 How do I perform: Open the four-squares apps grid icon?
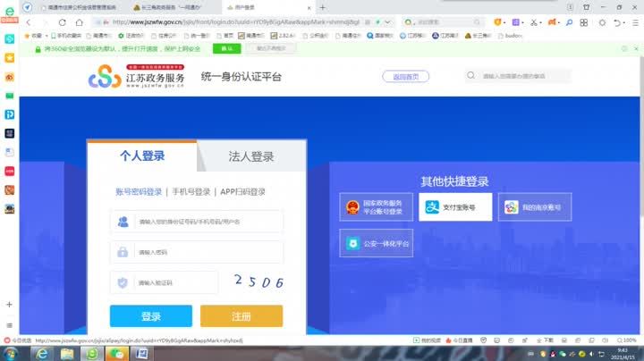point(584,22)
